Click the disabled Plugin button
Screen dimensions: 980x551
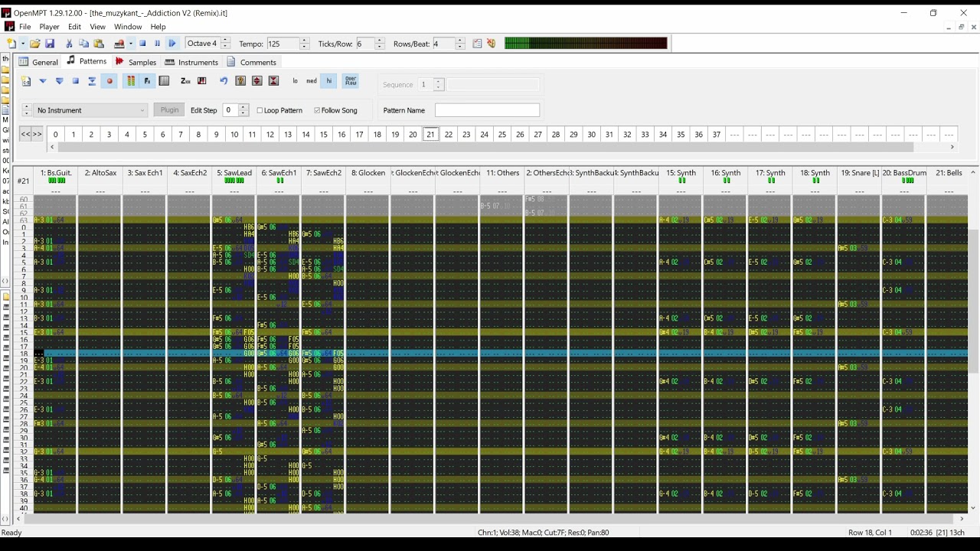point(169,110)
